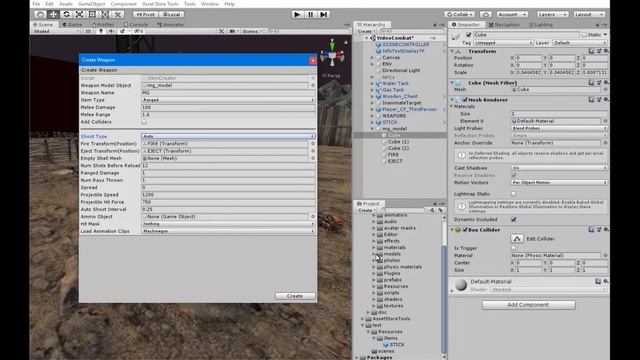Open object picker for Mesh field

pyautogui.click(x=605, y=89)
